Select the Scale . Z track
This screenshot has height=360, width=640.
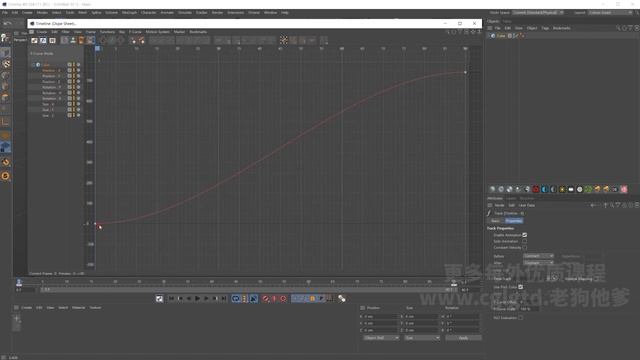(48, 116)
